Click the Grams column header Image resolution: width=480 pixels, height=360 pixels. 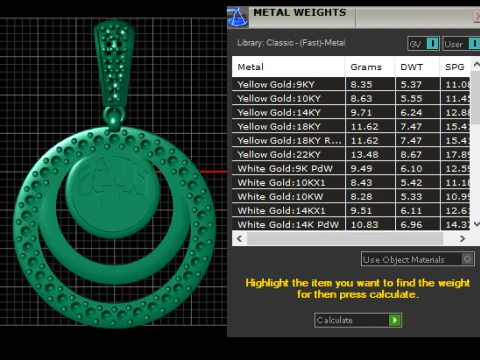click(370, 67)
